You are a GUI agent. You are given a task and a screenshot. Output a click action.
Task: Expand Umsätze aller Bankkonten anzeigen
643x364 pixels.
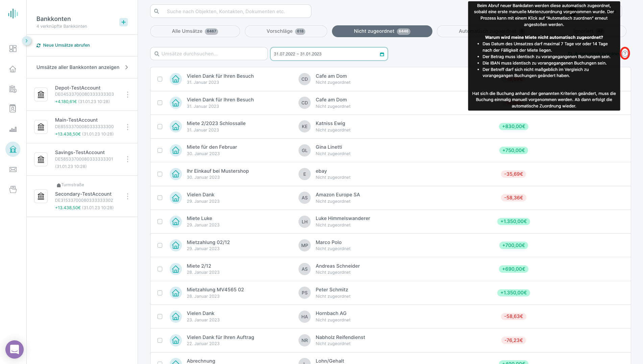point(82,67)
